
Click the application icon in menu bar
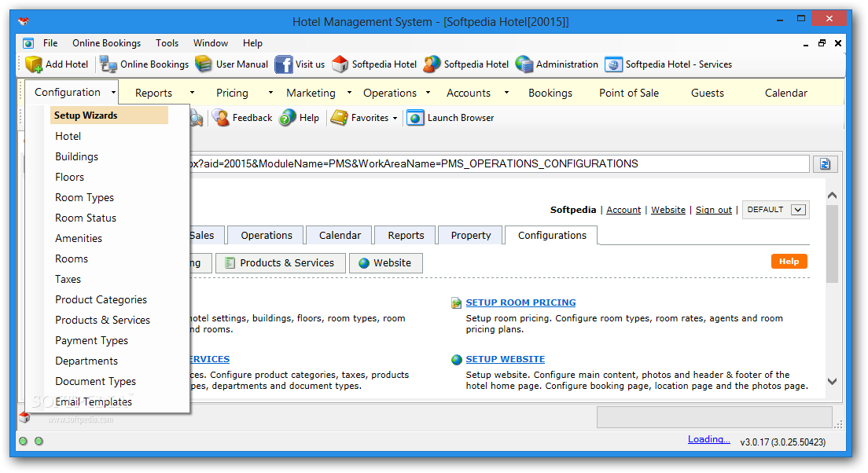[x=28, y=43]
